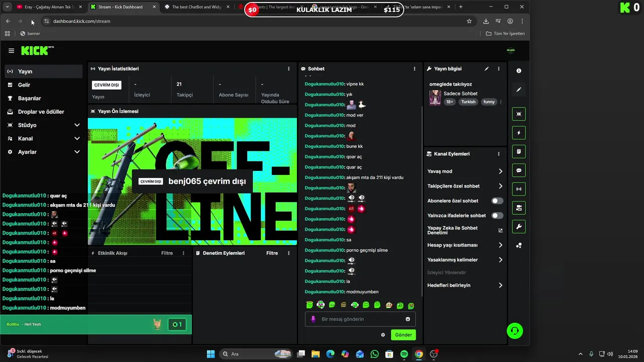
Task: Click Filtre in the Etkinlik Akışı panel
Action: (x=167, y=253)
